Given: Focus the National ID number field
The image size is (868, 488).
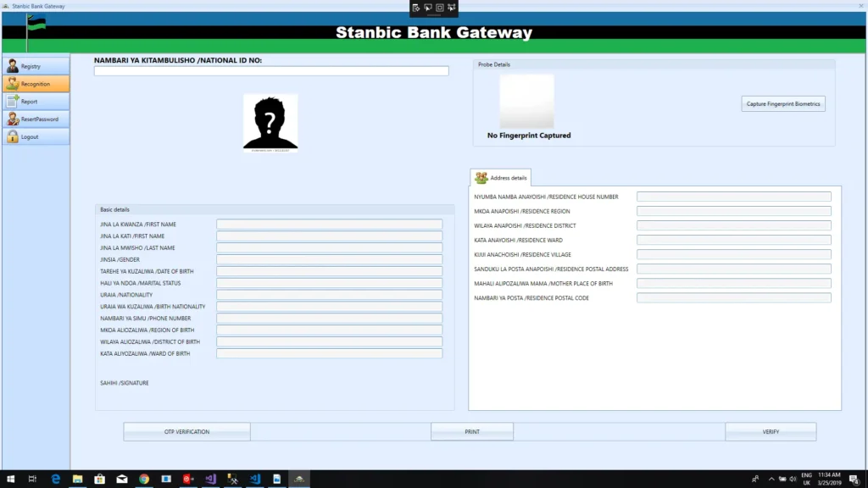Looking at the screenshot, I should click(271, 71).
